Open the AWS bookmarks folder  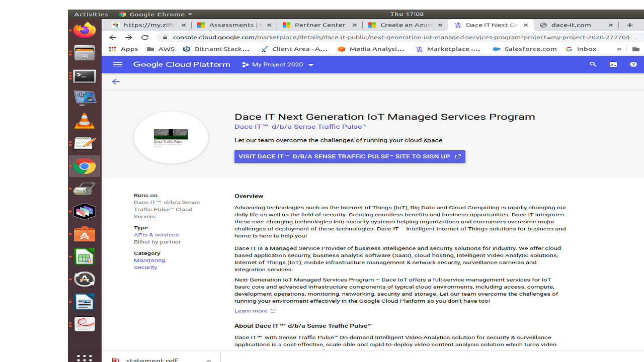(160, 49)
